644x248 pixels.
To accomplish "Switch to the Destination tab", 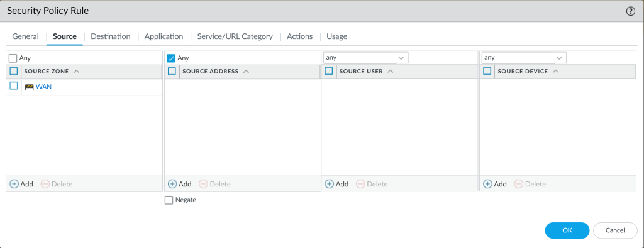I will [x=111, y=36].
